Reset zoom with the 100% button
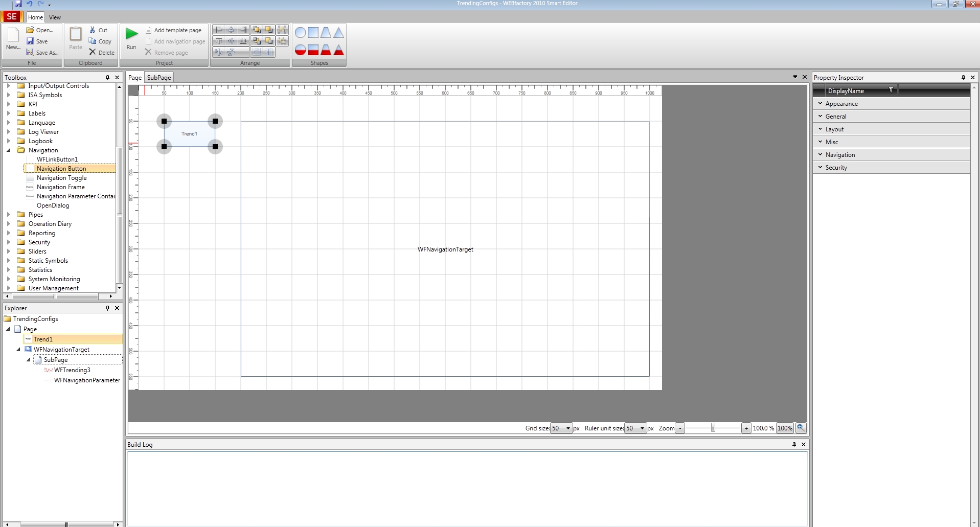Screen dimensions: 980x527 click(x=784, y=428)
